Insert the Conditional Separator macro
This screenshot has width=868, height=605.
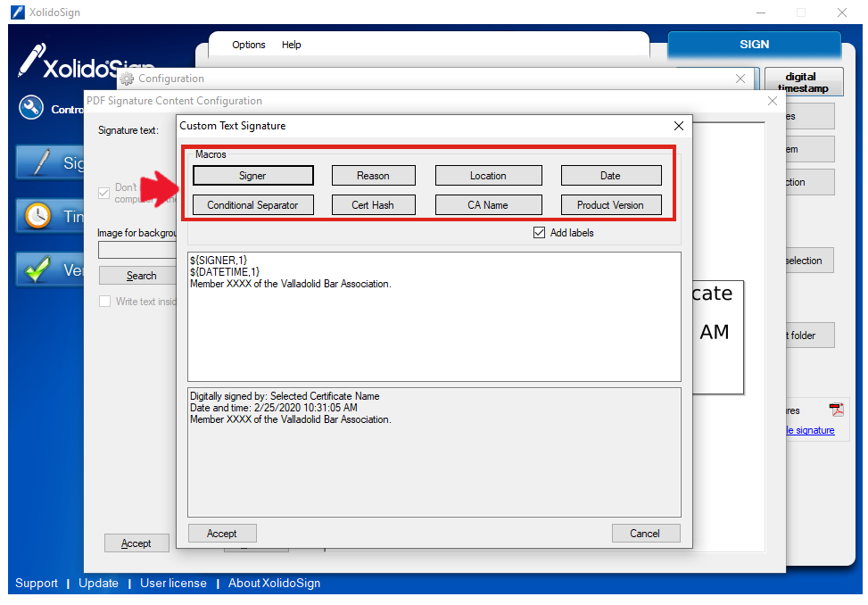point(253,205)
